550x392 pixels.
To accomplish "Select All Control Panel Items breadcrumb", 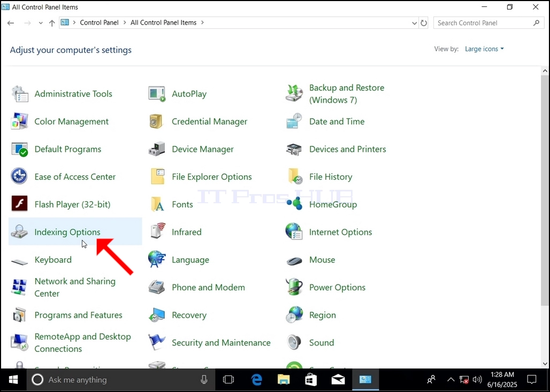I will tap(164, 22).
